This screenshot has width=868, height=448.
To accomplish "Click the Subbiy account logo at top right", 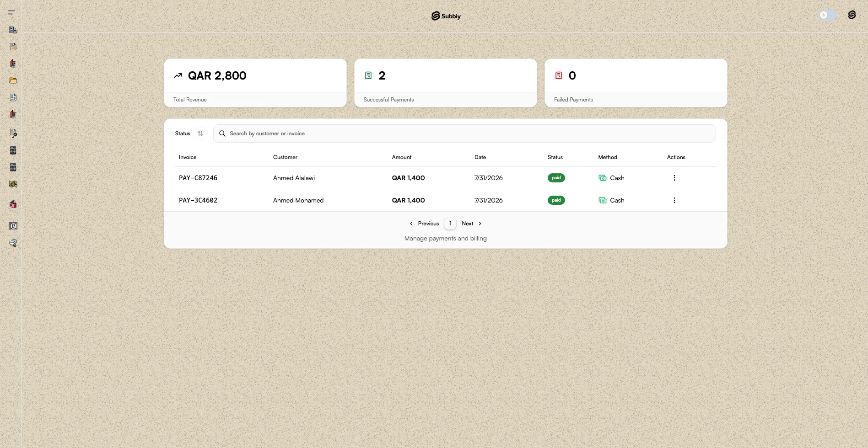I will point(852,15).
